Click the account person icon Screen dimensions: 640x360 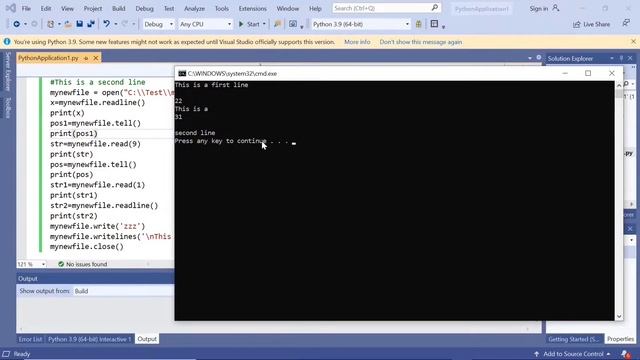[x=556, y=8]
